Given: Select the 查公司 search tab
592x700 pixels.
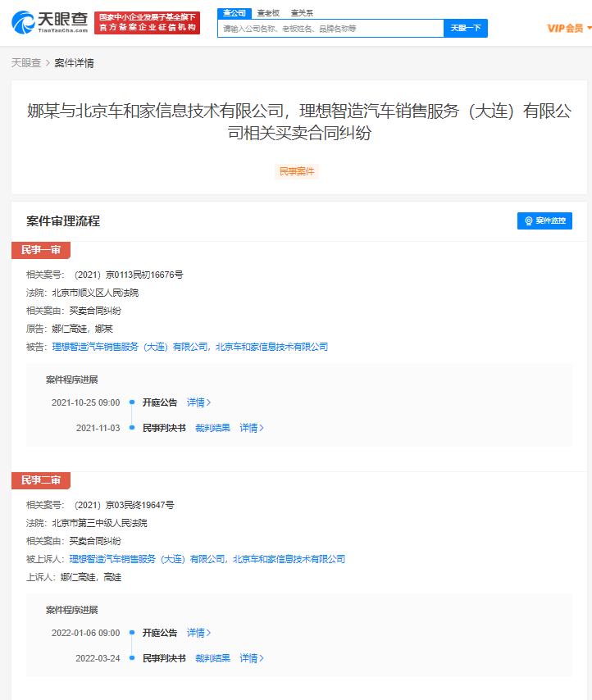Looking at the screenshot, I should click(235, 13).
